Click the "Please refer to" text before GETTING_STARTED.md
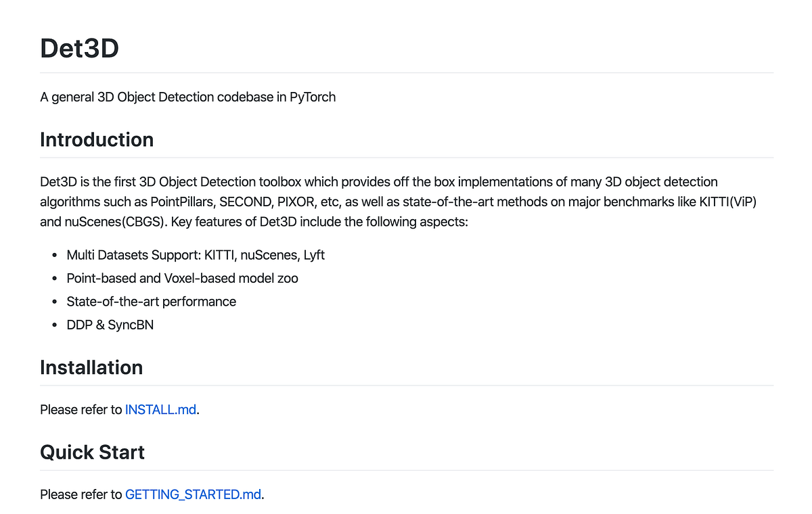This screenshot has width=812, height=514. [x=81, y=494]
